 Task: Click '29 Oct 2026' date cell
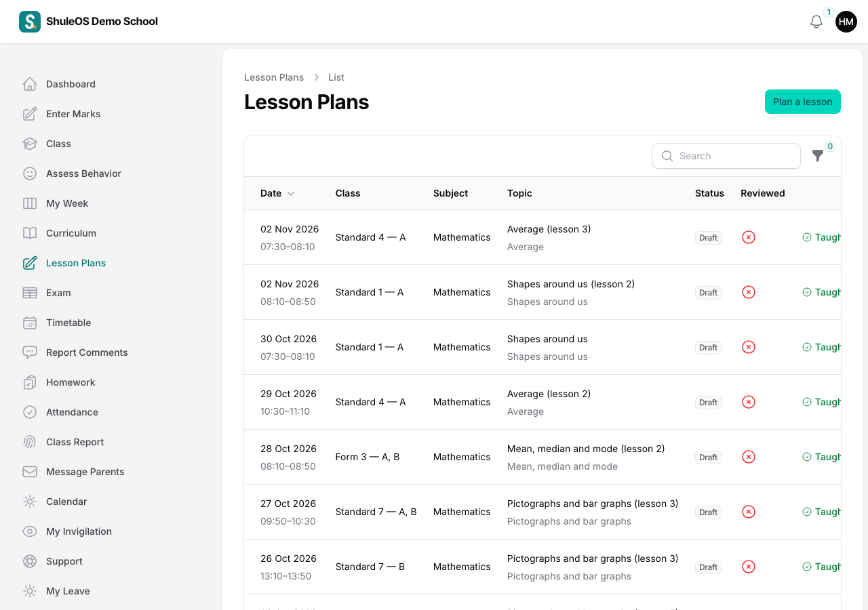(288, 394)
